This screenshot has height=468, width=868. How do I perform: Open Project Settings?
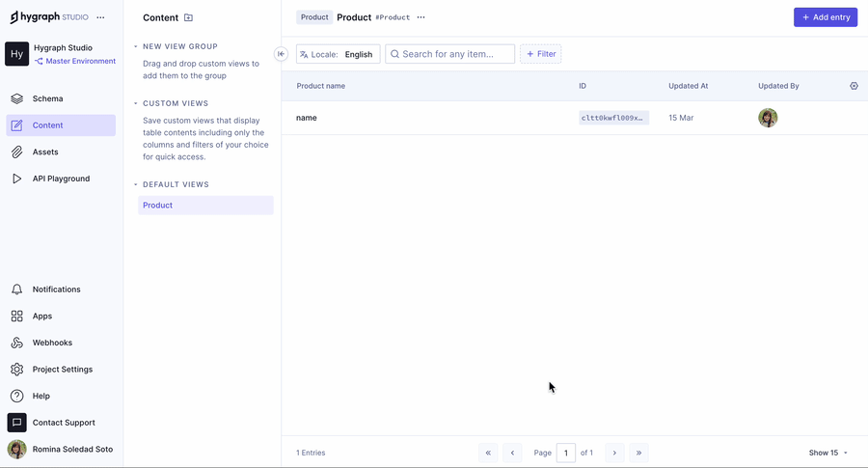pos(61,369)
